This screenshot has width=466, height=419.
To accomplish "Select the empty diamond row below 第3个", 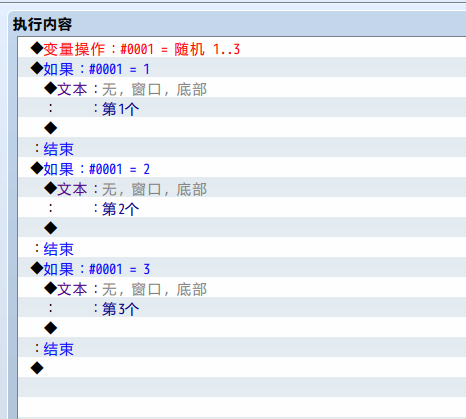I will click(x=242, y=327).
